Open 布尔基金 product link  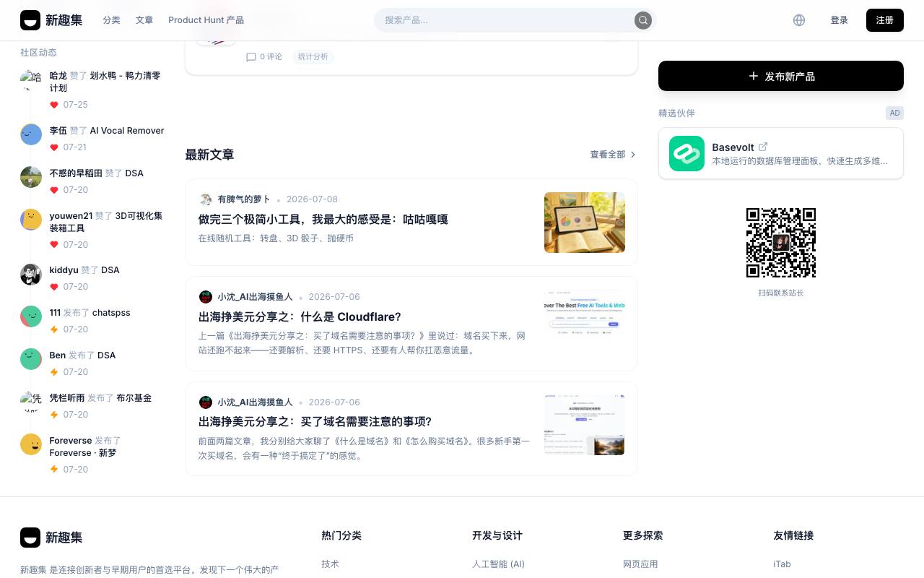pyautogui.click(x=134, y=398)
